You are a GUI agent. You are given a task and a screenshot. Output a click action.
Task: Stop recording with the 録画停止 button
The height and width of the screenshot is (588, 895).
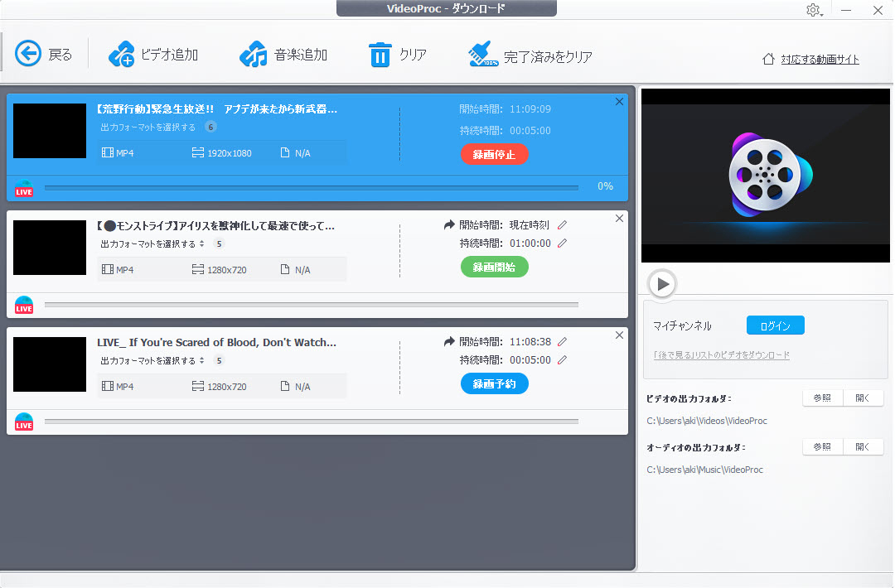coord(494,154)
